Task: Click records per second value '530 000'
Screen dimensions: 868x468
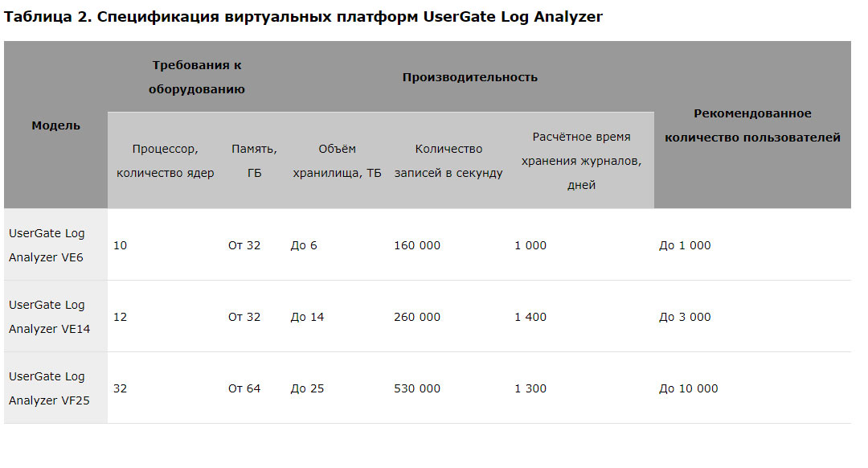Action: coord(417,388)
